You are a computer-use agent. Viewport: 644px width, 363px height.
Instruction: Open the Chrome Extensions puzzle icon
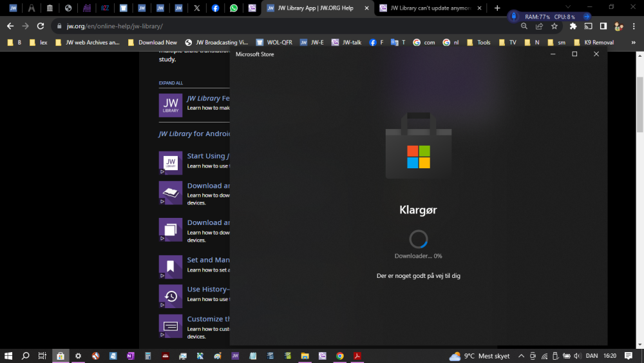coord(573,26)
